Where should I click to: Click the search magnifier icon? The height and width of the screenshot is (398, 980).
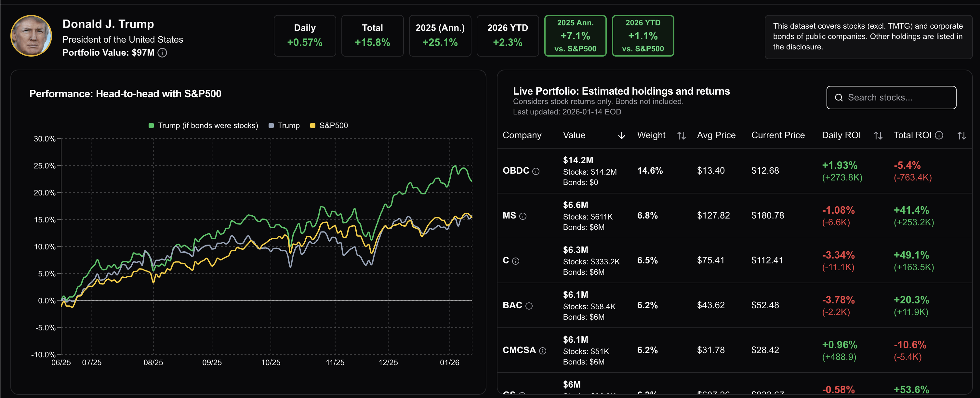839,98
